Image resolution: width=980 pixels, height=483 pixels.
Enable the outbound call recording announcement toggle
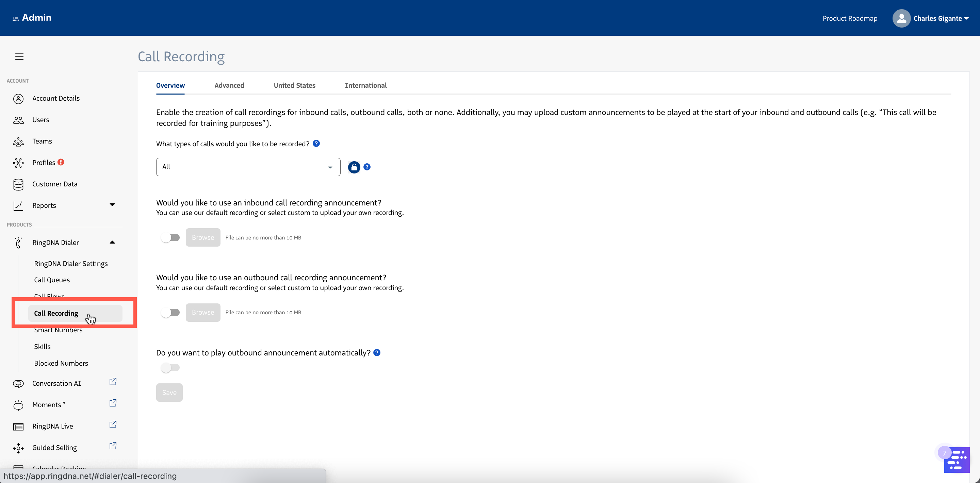(x=170, y=312)
